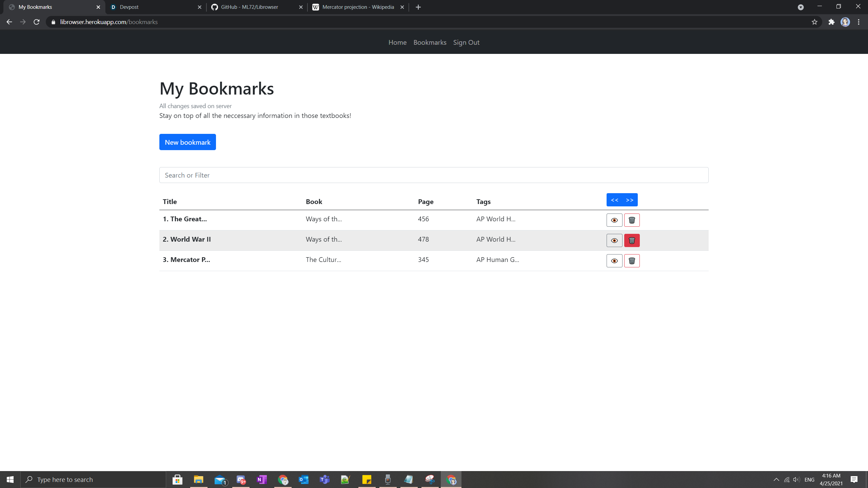Screen dimensions: 868x488
Task: Click the New bookmark button
Action: (x=188, y=142)
